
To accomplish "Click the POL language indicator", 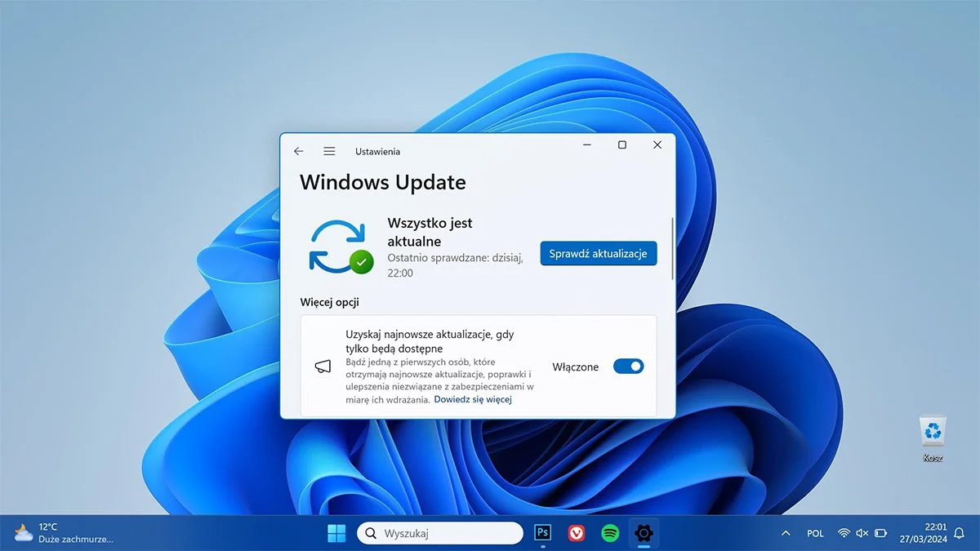I will click(x=815, y=532).
